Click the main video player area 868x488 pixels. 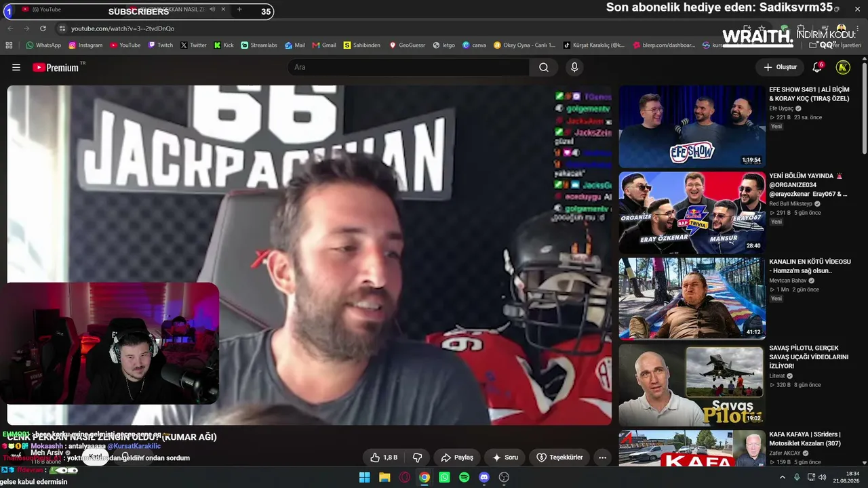[309, 255]
